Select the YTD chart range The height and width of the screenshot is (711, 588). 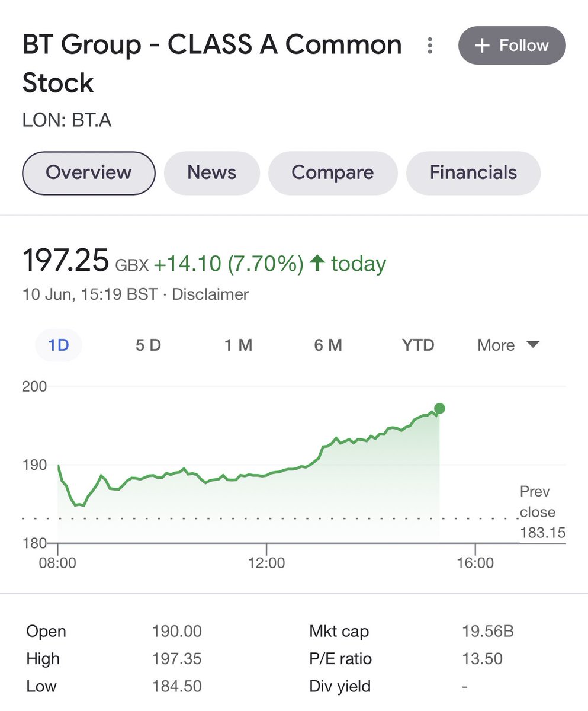(418, 345)
